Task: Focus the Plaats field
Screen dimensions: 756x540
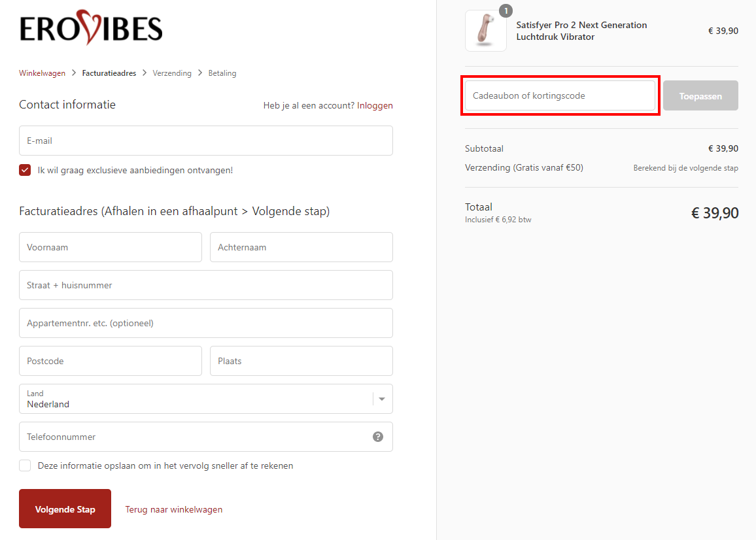Action: click(x=301, y=361)
